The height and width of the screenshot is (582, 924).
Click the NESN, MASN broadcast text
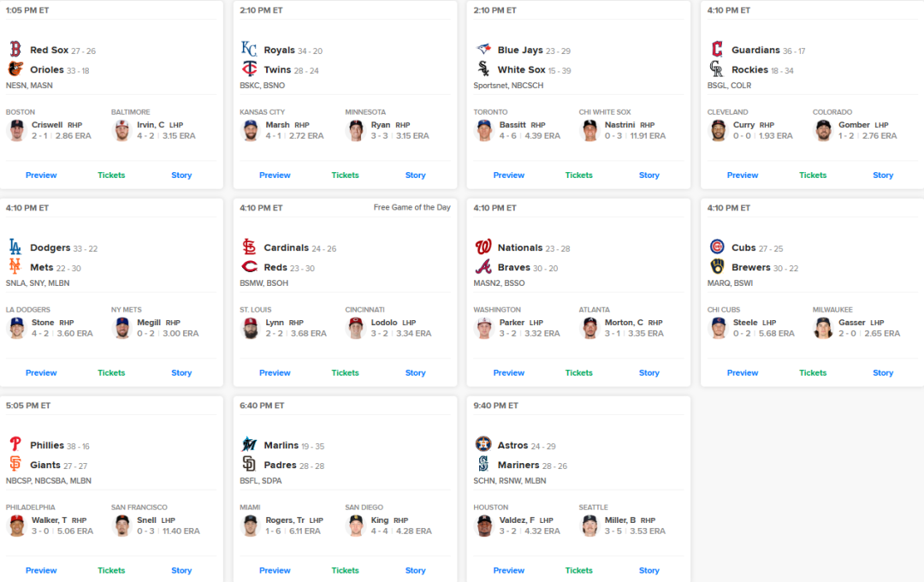(29, 86)
